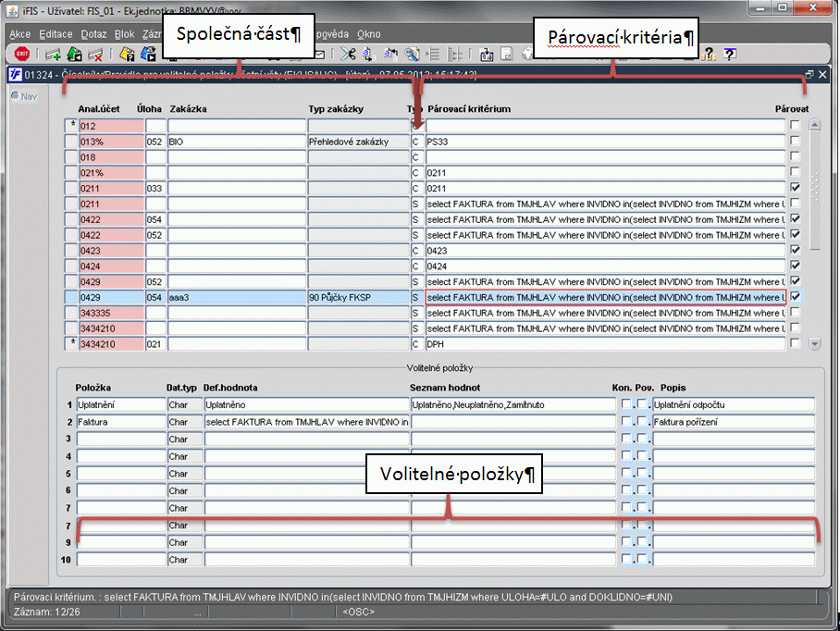The width and height of the screenshot is (840, 631).
Task: Click Popis field 'Faktura pořízení'
Action: pyautogui.click(x=734, y=422)
